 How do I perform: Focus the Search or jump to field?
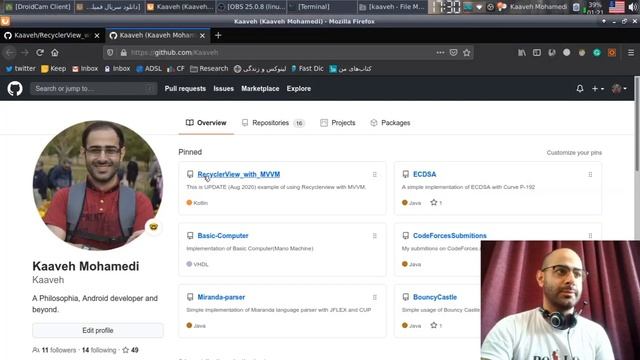pos(93,89)
